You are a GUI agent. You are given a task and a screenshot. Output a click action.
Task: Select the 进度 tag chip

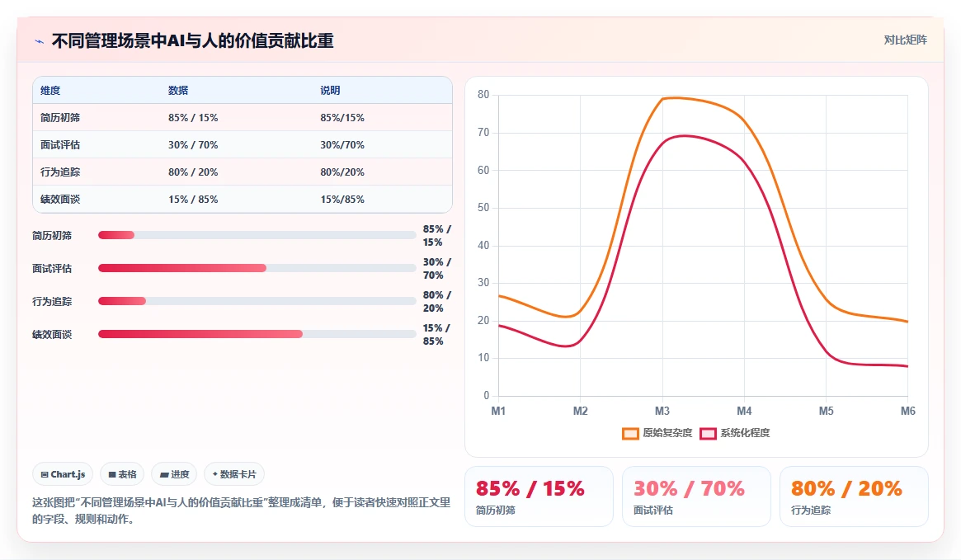174,474
